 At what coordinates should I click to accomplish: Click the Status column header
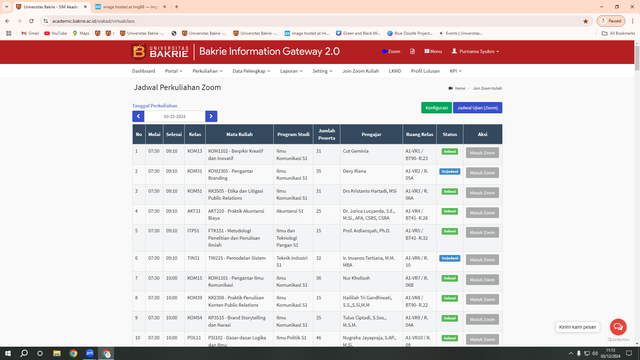coord(449,134)
